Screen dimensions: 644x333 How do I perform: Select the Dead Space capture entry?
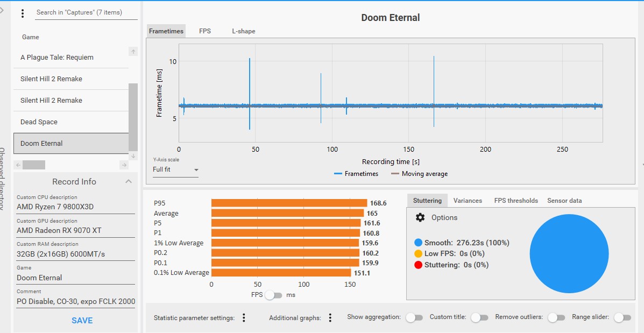point(70,122)
